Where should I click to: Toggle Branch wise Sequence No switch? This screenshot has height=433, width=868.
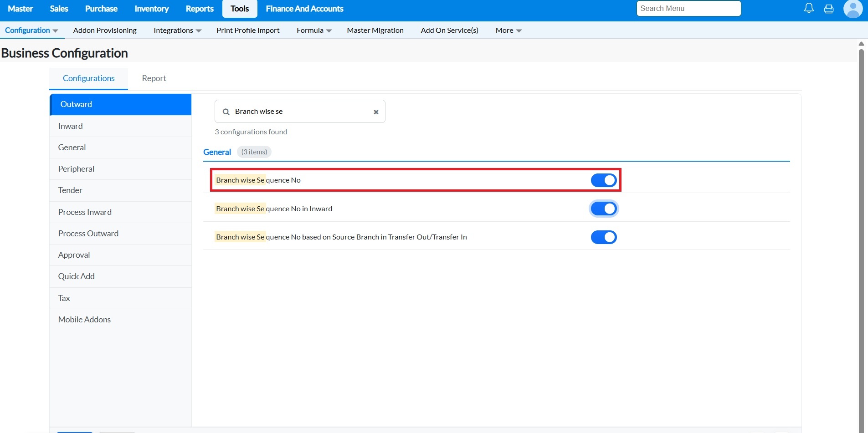[x=603, y=180]
